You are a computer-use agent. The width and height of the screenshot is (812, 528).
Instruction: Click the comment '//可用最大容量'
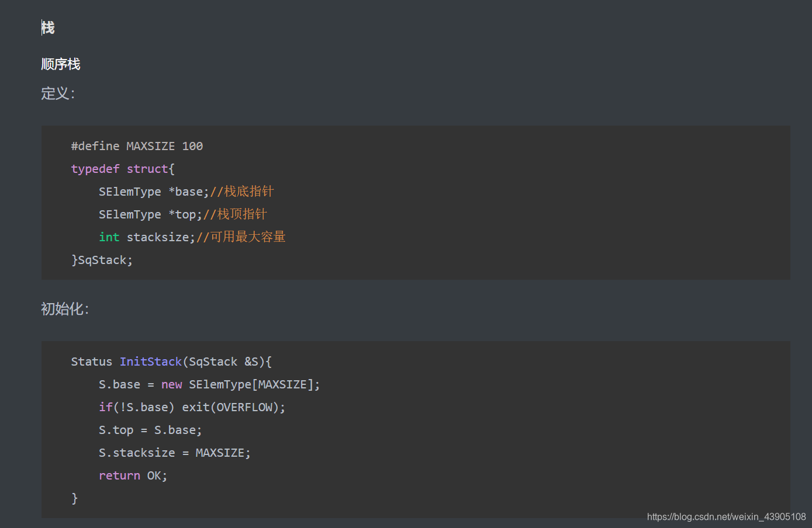[x=241, y=237]
